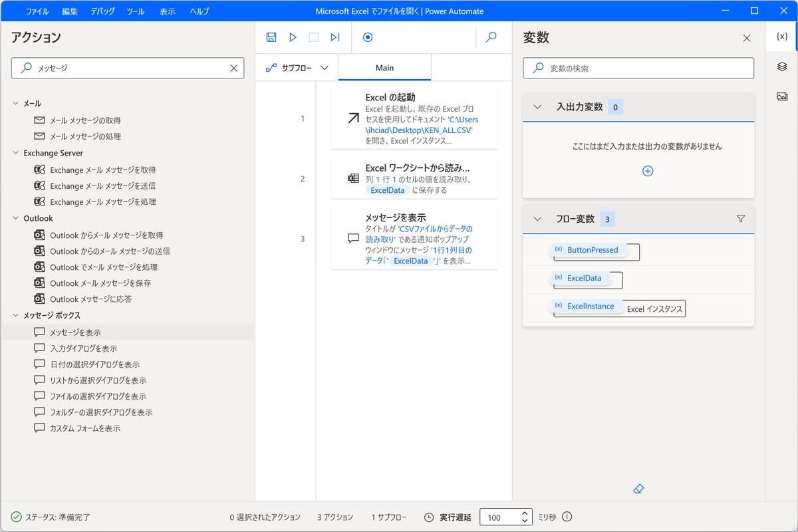Open UI elements layers sidebar icon
Screen dimensions: 798x532
click(x=782, y=66)
